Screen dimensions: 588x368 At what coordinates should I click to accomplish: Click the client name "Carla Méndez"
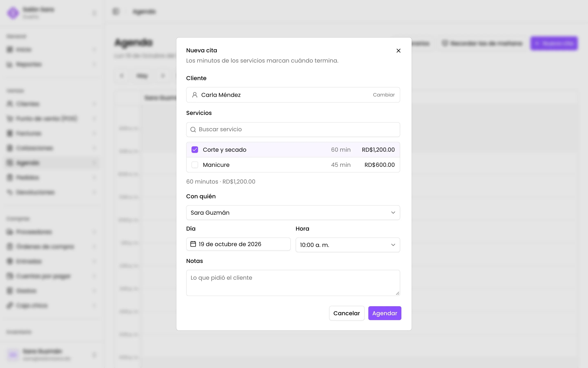(x=221, y=95)
